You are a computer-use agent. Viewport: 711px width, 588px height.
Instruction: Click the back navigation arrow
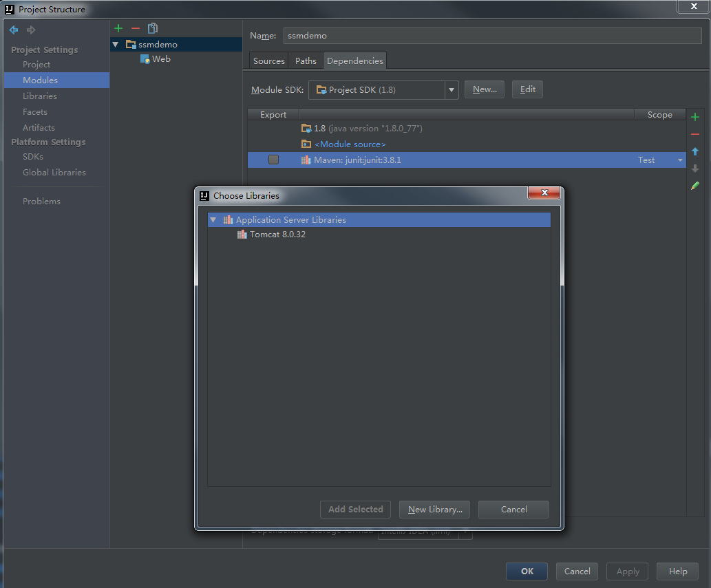(x=14, y=30)
